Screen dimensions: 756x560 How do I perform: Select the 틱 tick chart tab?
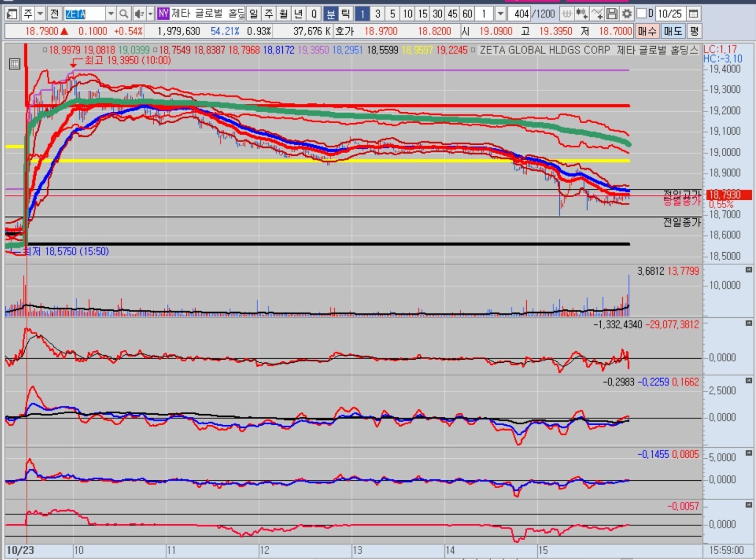point(345,14)
